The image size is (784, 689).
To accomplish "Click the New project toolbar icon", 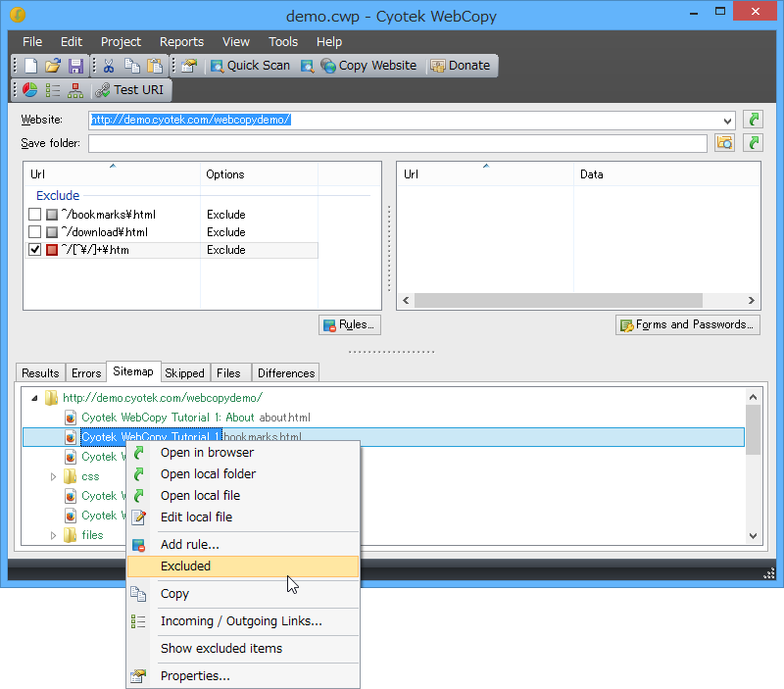I will [31, 66].
